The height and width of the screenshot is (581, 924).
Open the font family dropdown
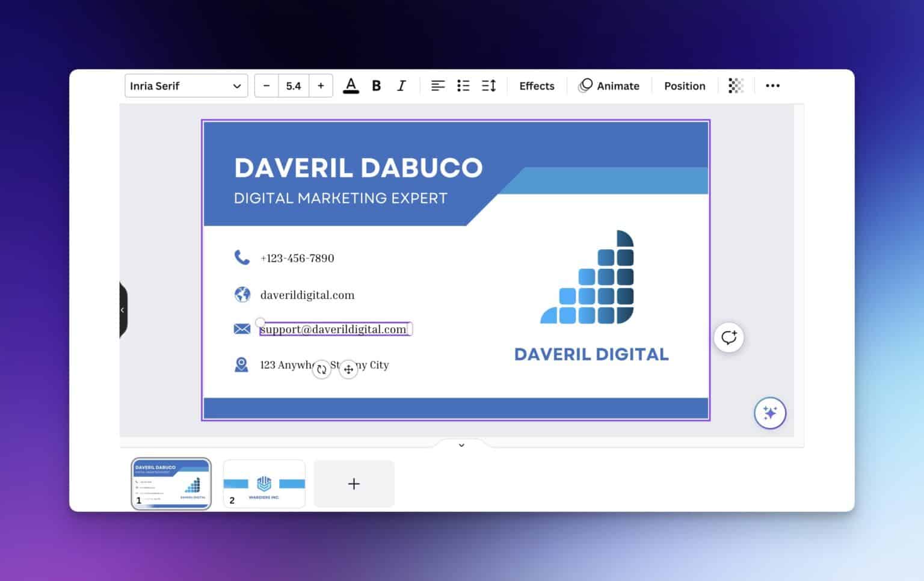[185, 85]
